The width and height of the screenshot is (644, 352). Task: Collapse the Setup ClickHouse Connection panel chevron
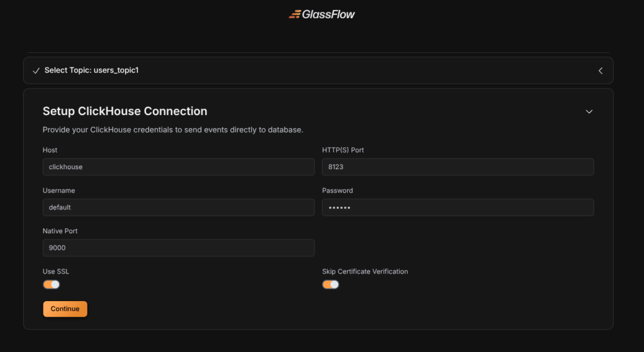(x=589, y=111)
